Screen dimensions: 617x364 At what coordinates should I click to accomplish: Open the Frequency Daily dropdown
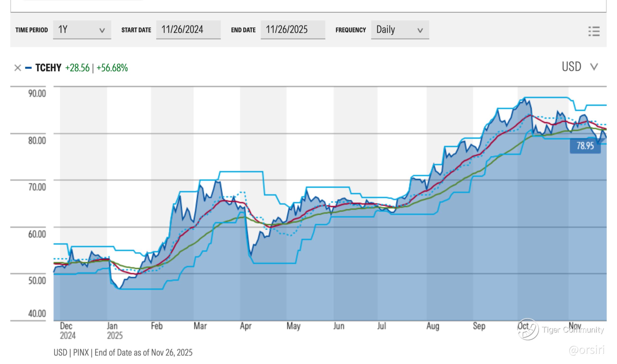click(400, 30)
